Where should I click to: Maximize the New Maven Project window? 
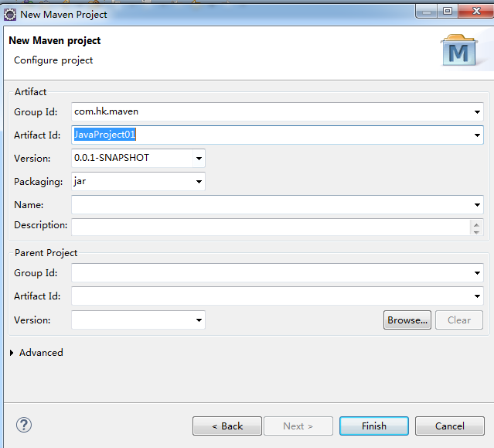448,12
